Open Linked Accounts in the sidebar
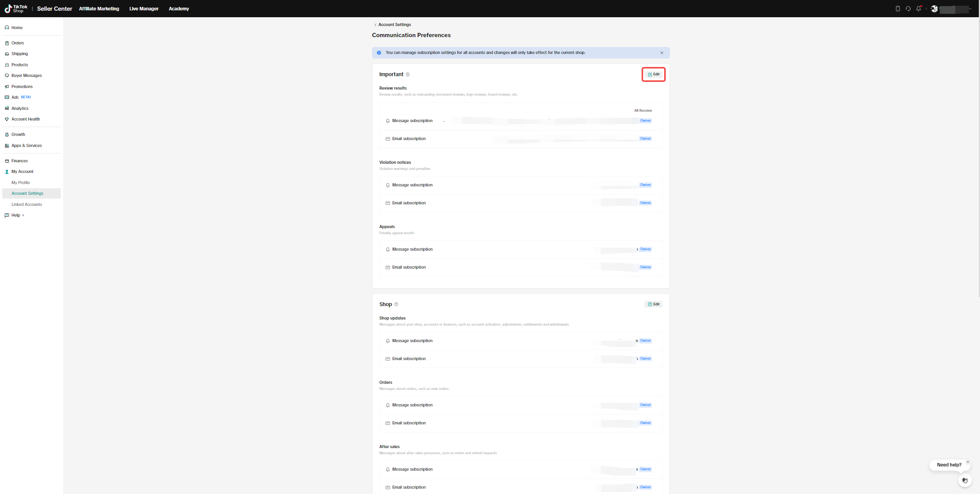The width and height of the screenshot is (980, 494). (27, 204)
